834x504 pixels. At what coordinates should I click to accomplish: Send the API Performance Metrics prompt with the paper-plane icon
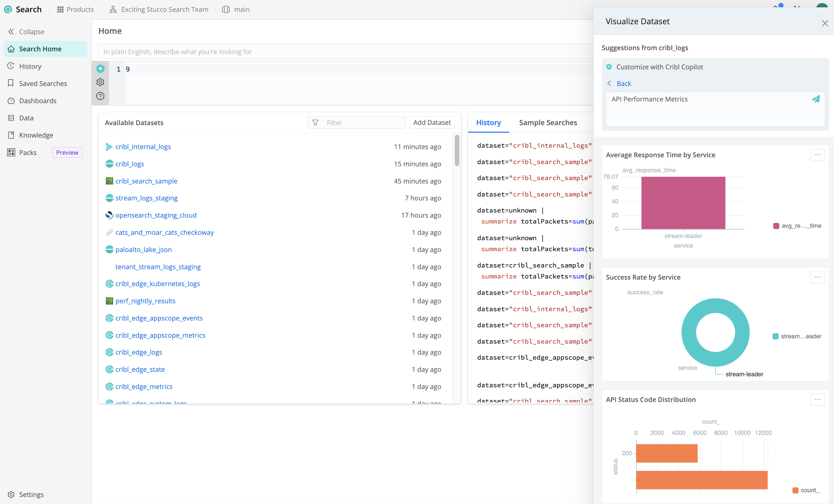(x=816, y=99)
